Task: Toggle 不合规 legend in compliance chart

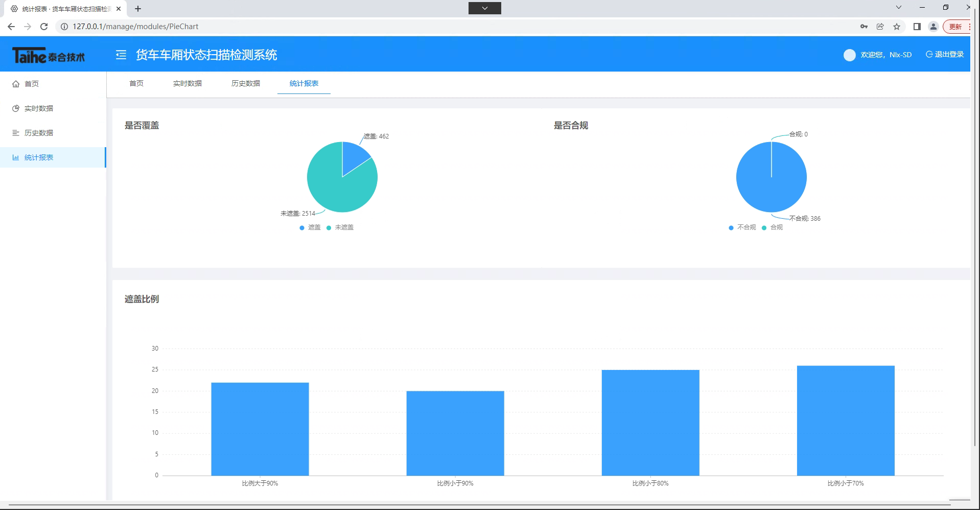Action: click(x=742, y=227)
